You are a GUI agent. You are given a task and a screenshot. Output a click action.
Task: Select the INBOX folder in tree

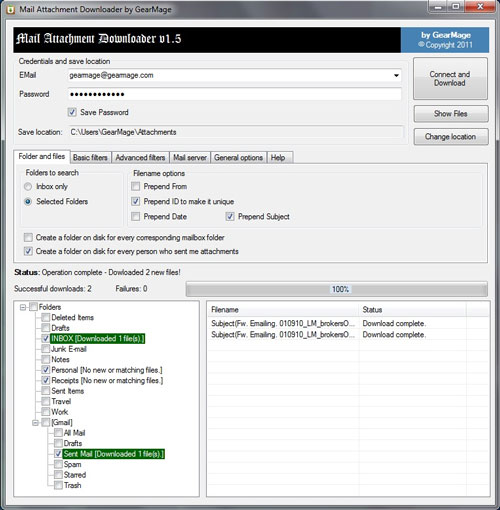(x=97, y=339)
